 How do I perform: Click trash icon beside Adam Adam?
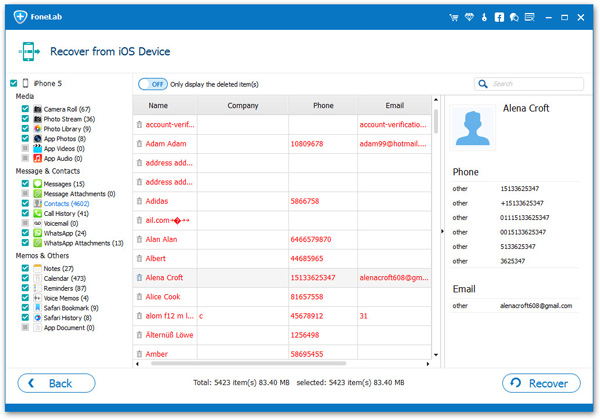[x=139, y=144]
